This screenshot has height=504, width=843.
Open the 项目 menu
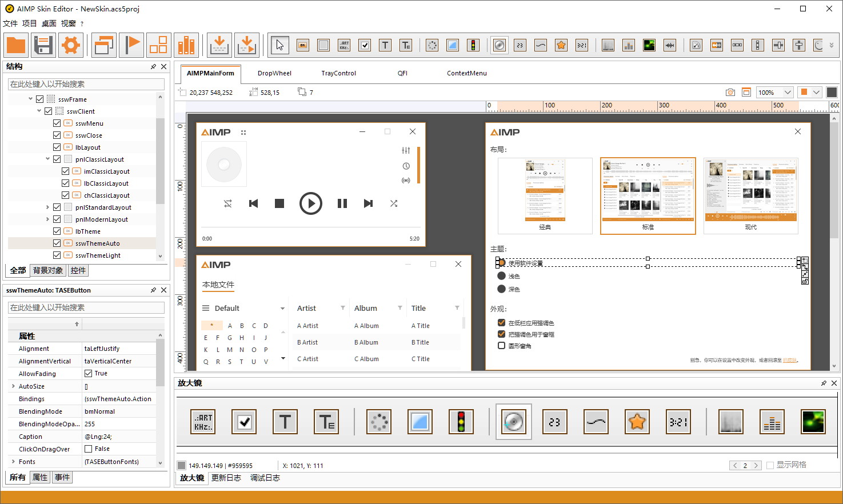click(30, 23)
